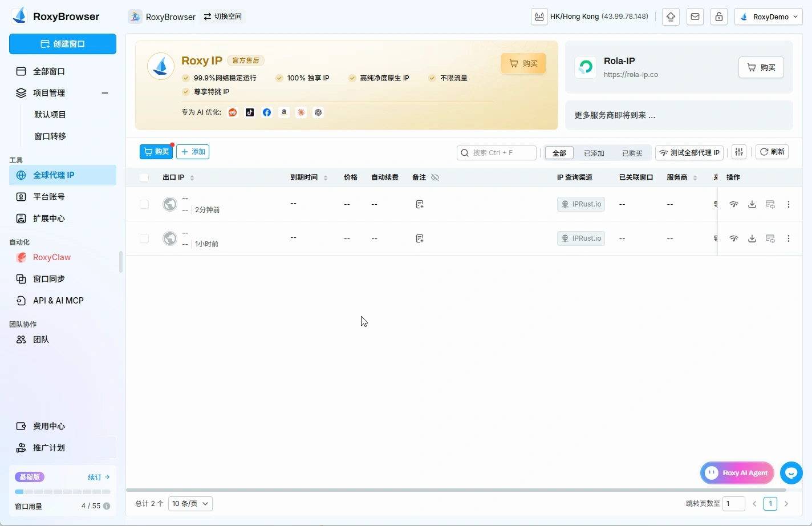Click the 窗口用量 usage progress bar

point(63,492)
